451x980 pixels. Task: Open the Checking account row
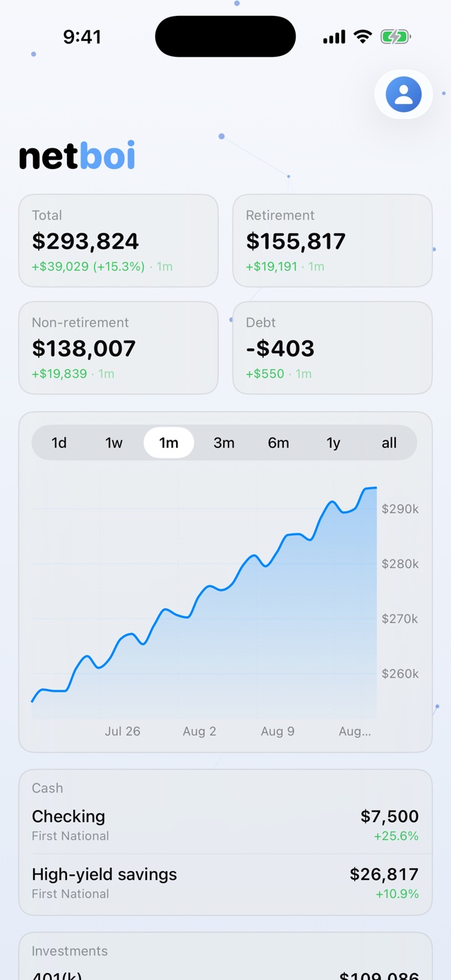pyautogui.click(x=225, y=825)
